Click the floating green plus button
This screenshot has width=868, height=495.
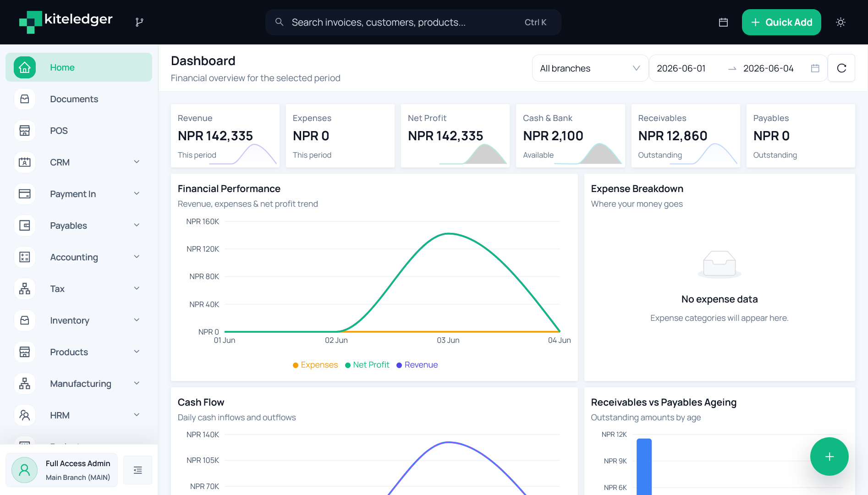tap(829, 456)
